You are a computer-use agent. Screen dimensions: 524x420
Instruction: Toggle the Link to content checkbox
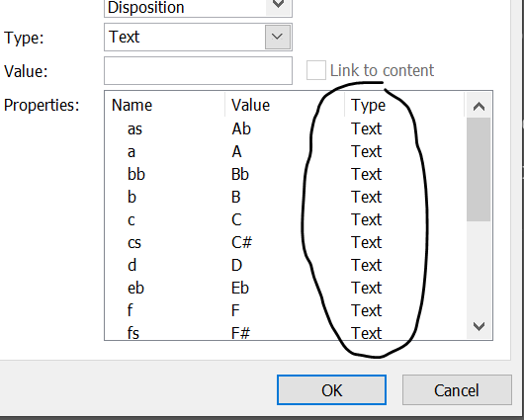point(315,70)
